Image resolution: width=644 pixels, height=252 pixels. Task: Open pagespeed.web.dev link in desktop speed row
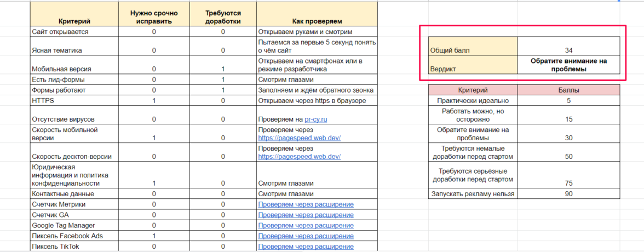tap(299, 157)
